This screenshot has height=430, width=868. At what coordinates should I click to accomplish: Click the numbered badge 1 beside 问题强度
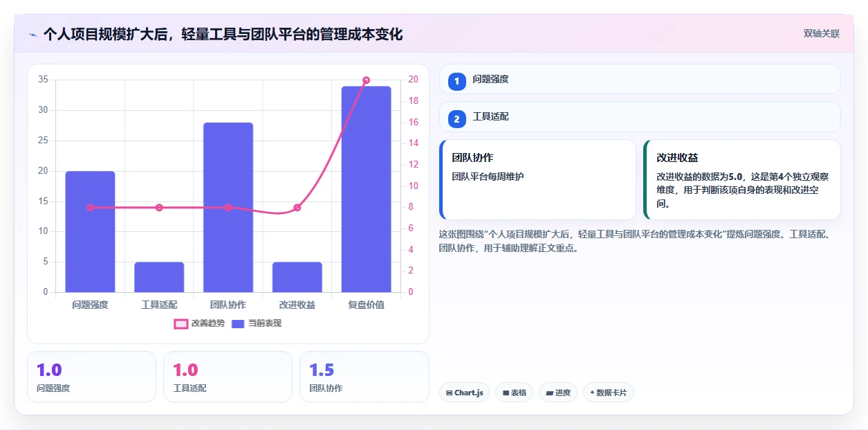pyautogui.click(x=456, y=82)
